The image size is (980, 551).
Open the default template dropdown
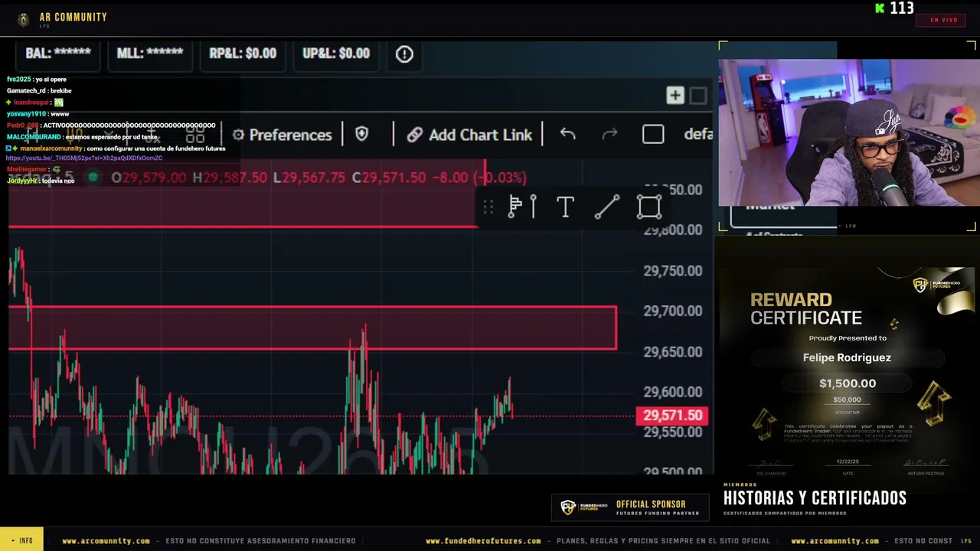698,135
